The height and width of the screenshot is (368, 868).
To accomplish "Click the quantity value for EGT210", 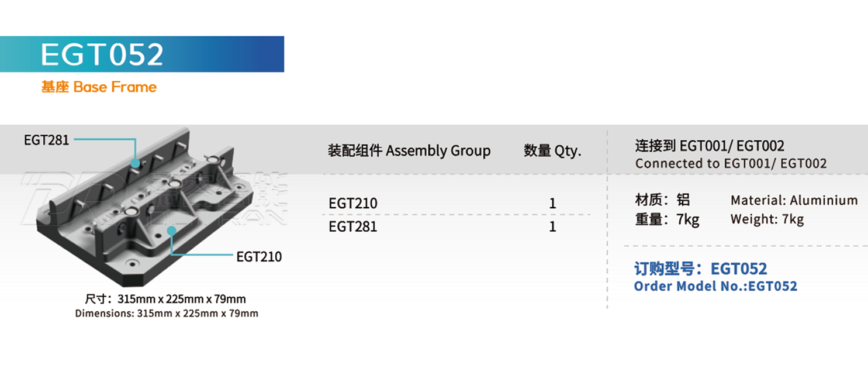I will click(552, 204).
